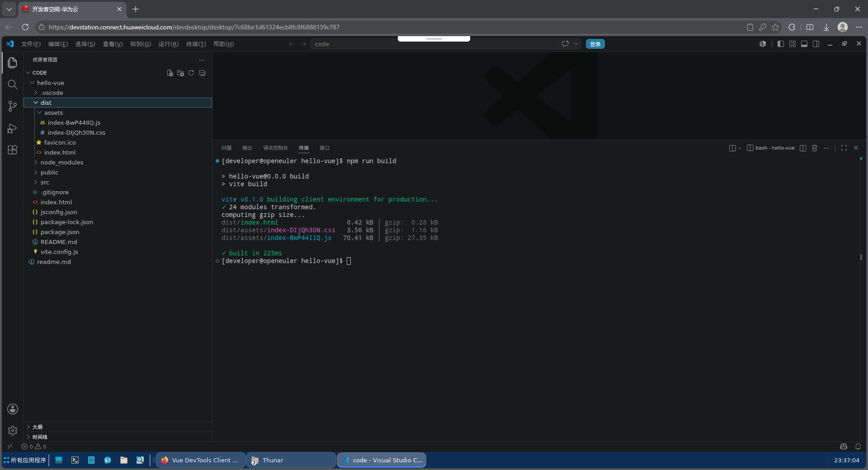Open the Source Control view
The width and height of the screenshot is (868, 470).
pos(13,106)
